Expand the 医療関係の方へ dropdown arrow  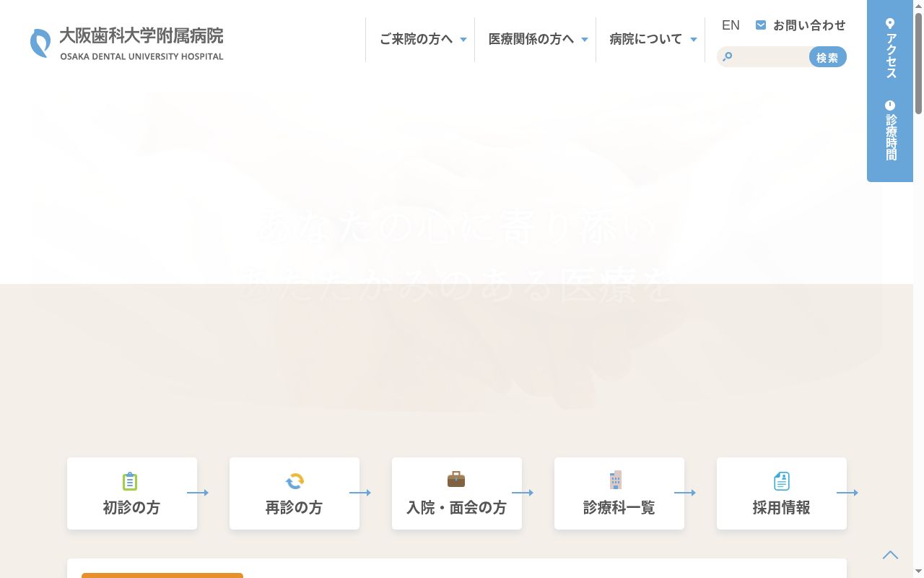(x=585, y=40)
